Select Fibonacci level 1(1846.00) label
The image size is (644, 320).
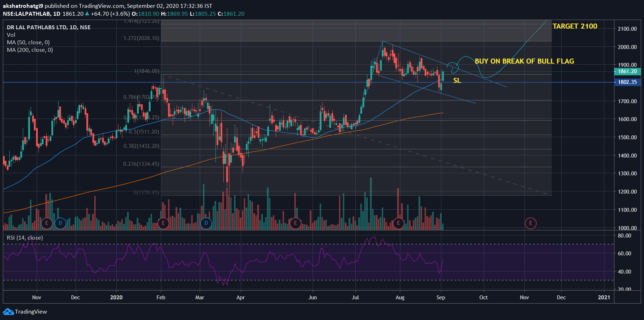coord(147,71)
